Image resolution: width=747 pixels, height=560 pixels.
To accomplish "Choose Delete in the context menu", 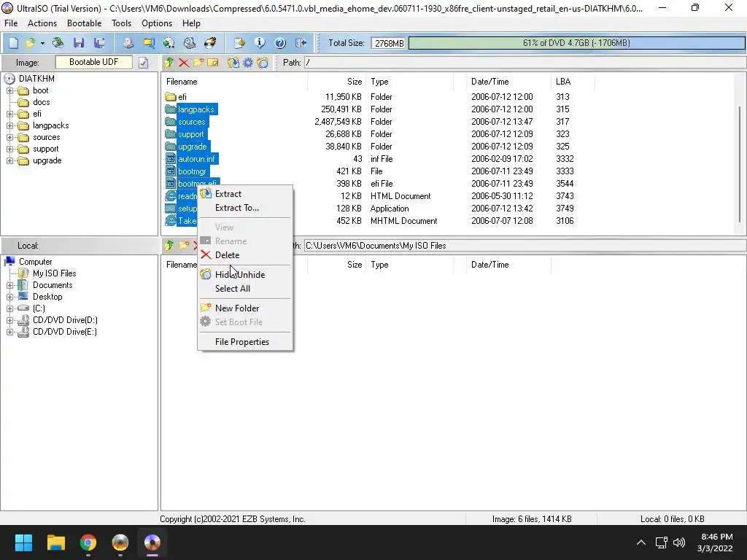I will click(x=245, y=254).
